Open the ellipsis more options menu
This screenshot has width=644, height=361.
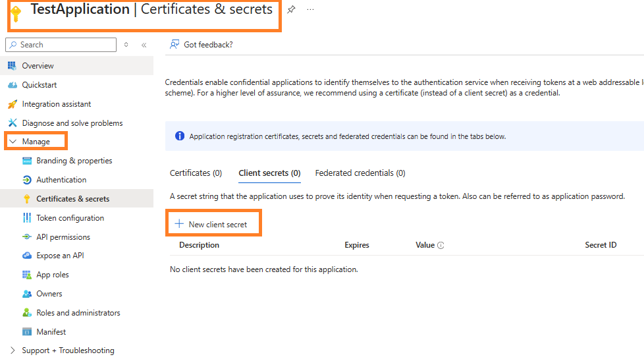[311, 9]
